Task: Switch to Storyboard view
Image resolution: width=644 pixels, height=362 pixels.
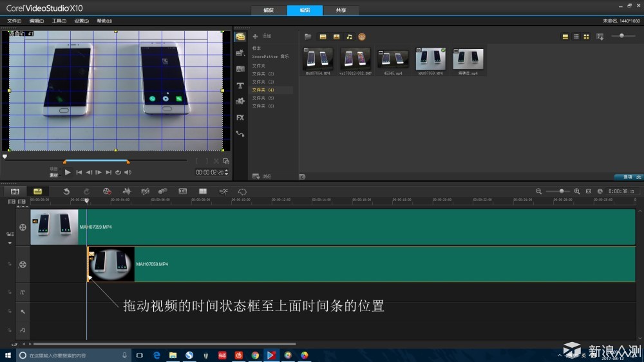Action: [15, 191]
